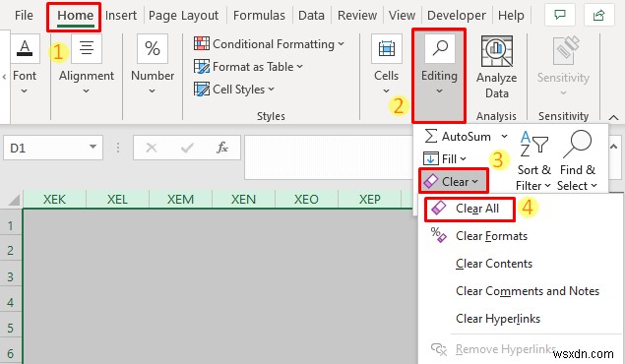Switch to the View tab

[402, 15]
